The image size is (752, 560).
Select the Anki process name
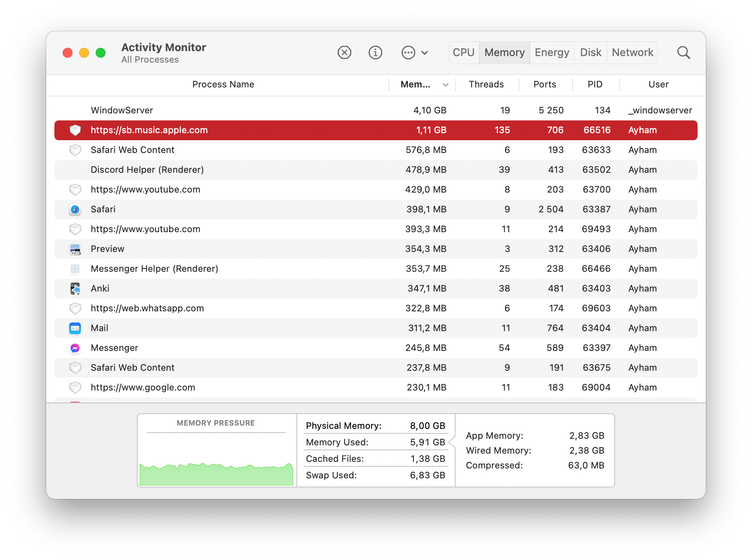click(x=100, y=289)
